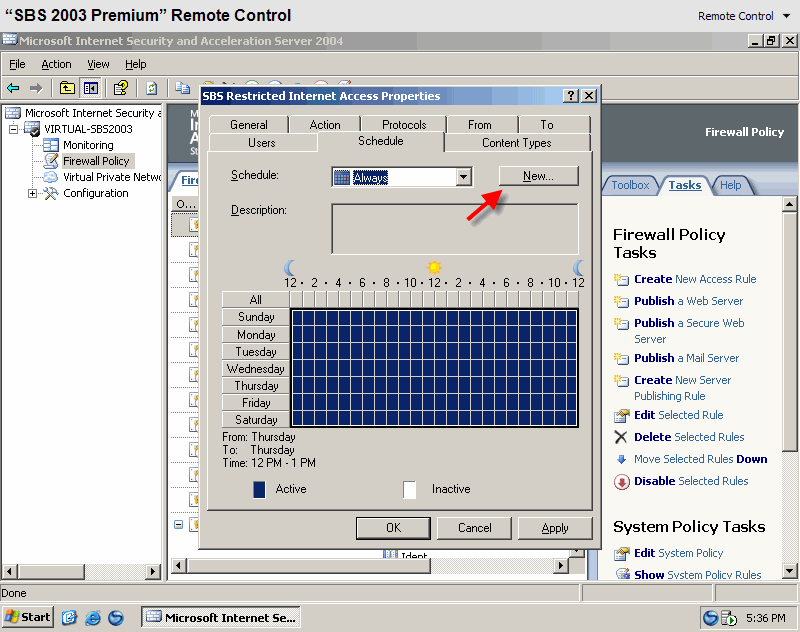Open the Help menu
Screen dimensions: 800x632
(x=136, y=64)
